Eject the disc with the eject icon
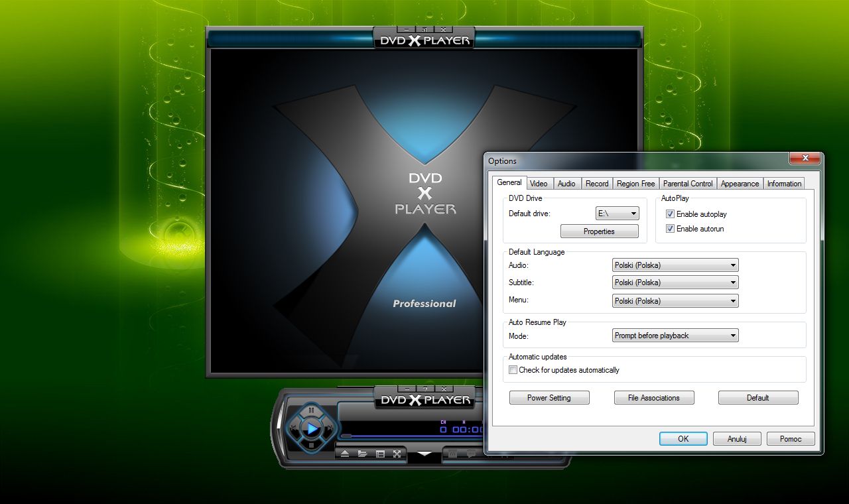This screenshot has width=849, height=504. pos(345,454)
